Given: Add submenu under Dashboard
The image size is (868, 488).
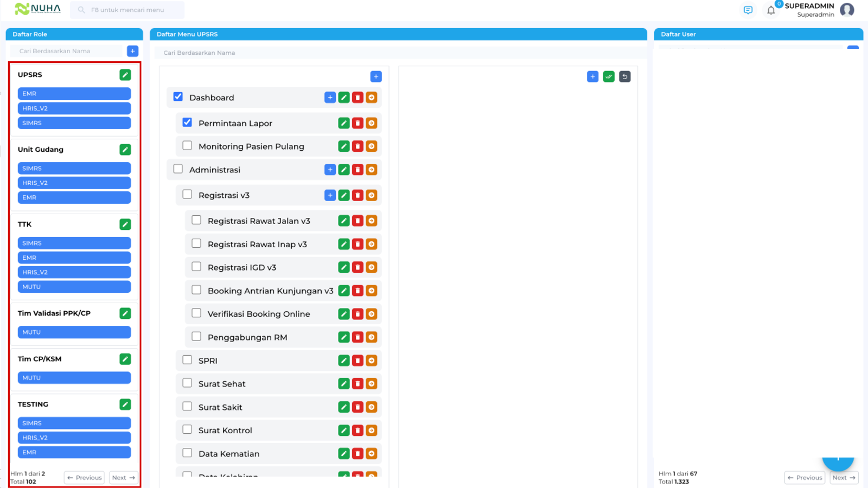Looking at the screenshot, I should (330, 98).
